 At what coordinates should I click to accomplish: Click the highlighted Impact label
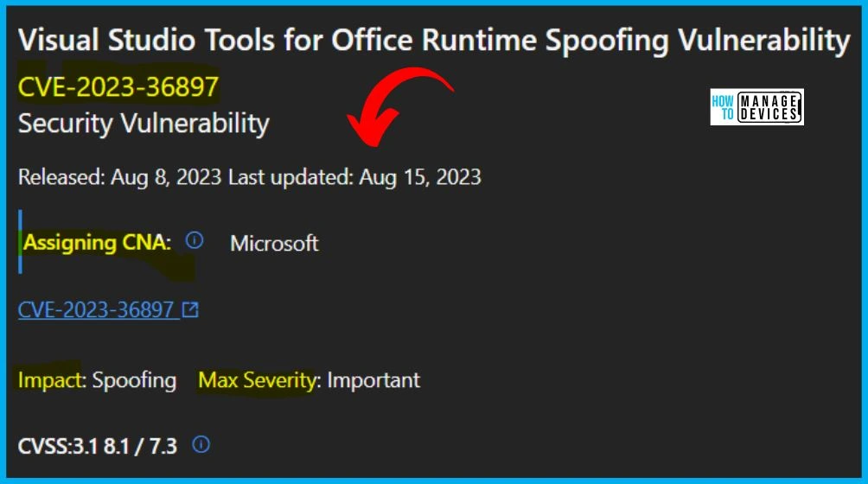(50, 380)
